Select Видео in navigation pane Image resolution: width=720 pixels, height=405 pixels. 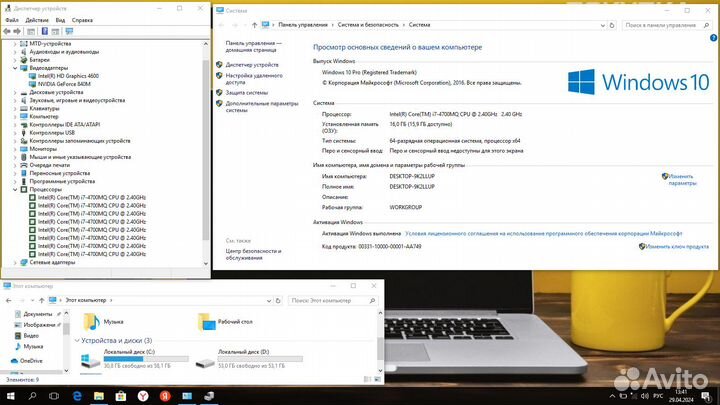[31, 336]
